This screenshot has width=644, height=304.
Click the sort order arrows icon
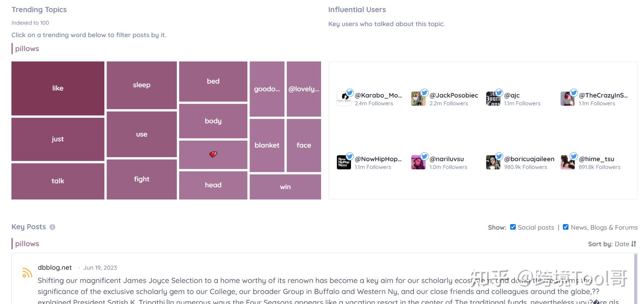(x=634, y=244)
